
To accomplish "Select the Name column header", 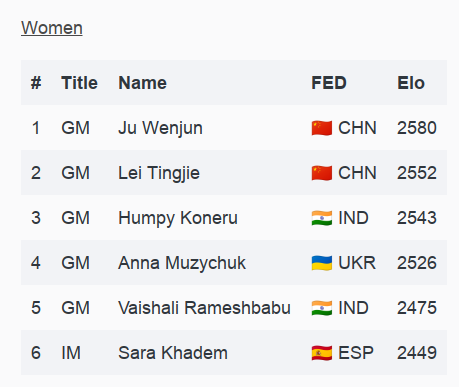I will pos(142,83).
